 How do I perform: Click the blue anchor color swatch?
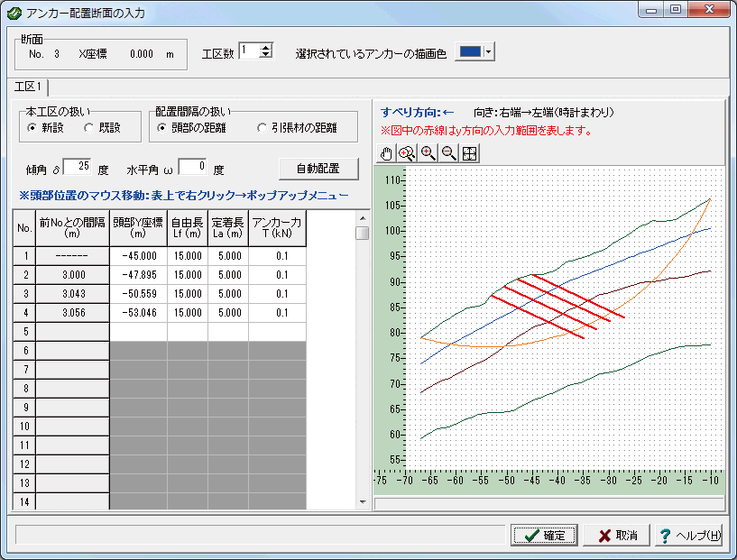point(470,51)
